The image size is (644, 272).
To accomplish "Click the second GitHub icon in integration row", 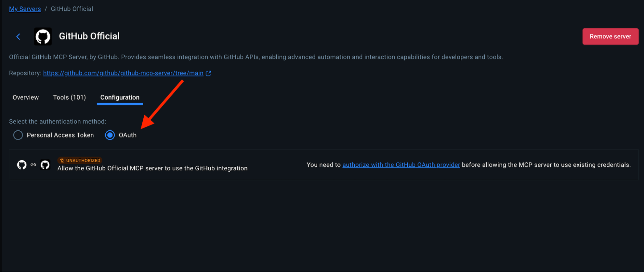I will coord(45,165).
